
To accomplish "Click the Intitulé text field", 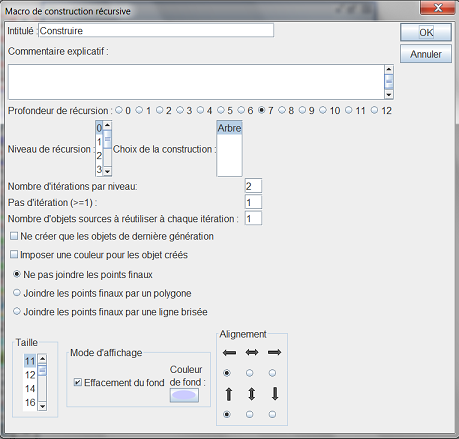I will coord(156,30).
